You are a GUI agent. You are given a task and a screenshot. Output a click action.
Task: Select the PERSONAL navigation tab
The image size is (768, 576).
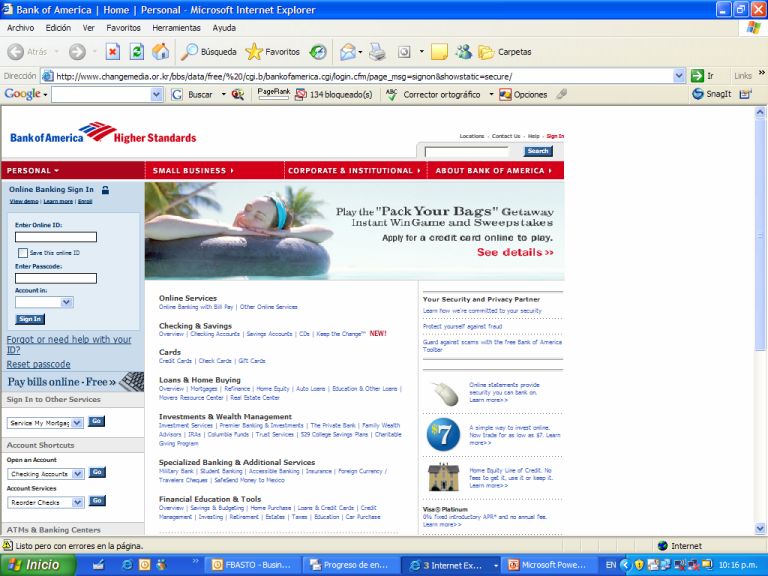tap(73, 170)
